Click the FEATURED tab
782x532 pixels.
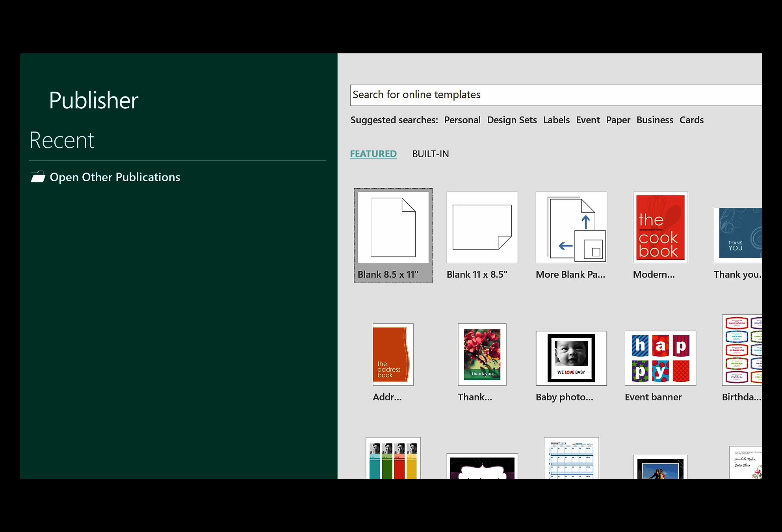tap(373, 154)
